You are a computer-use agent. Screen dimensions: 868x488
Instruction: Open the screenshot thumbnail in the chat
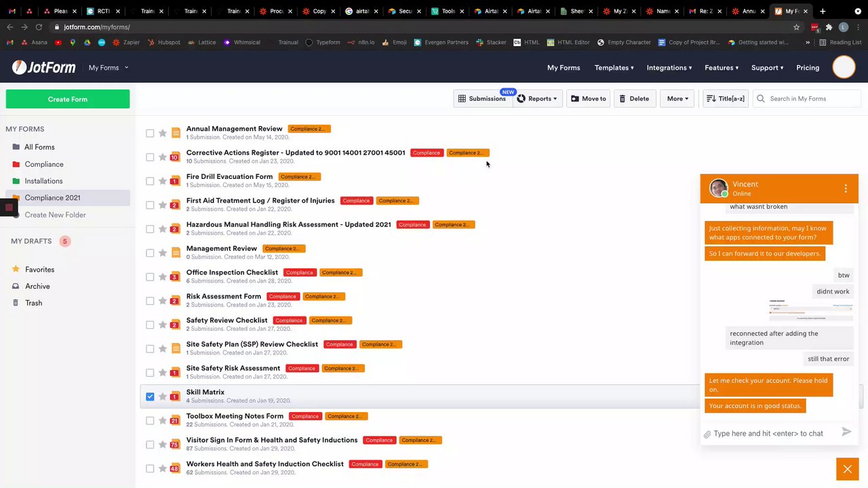811,310
